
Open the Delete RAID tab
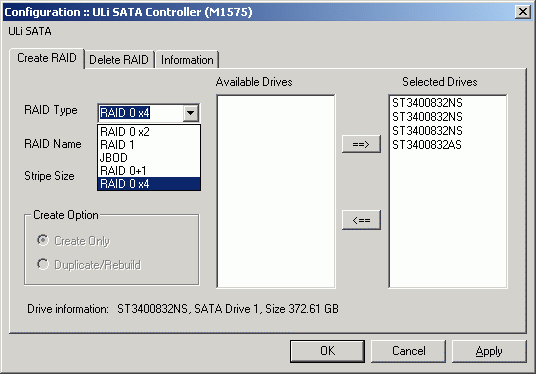[119, 60]
